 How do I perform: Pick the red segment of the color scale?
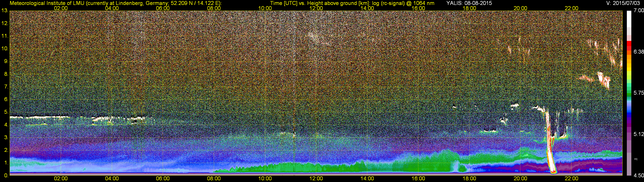coord(629,43)
